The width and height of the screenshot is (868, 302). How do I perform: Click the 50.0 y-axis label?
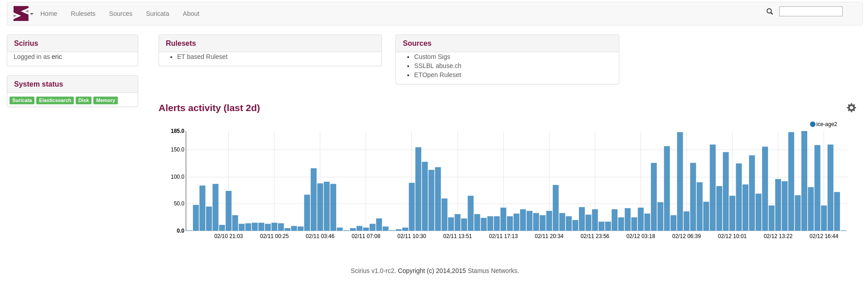(x=179, y=204)
